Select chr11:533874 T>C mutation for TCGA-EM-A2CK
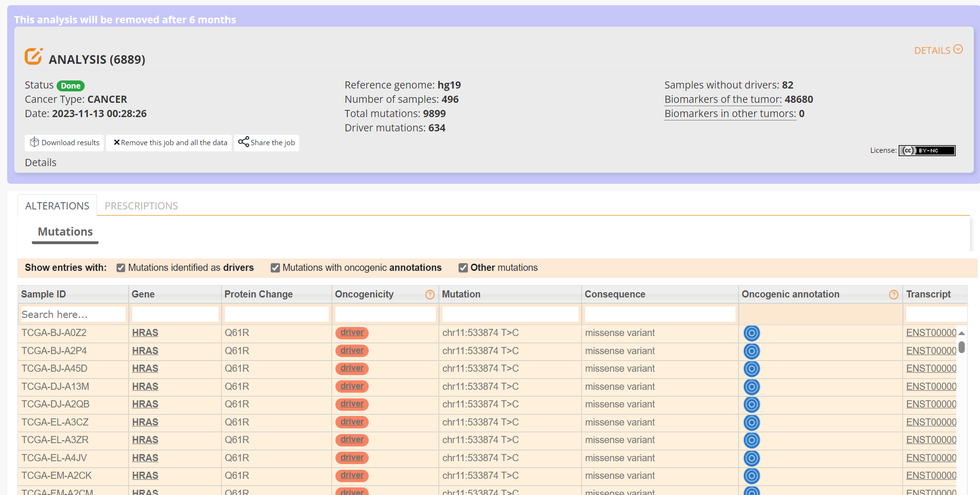 coord(510,475)
